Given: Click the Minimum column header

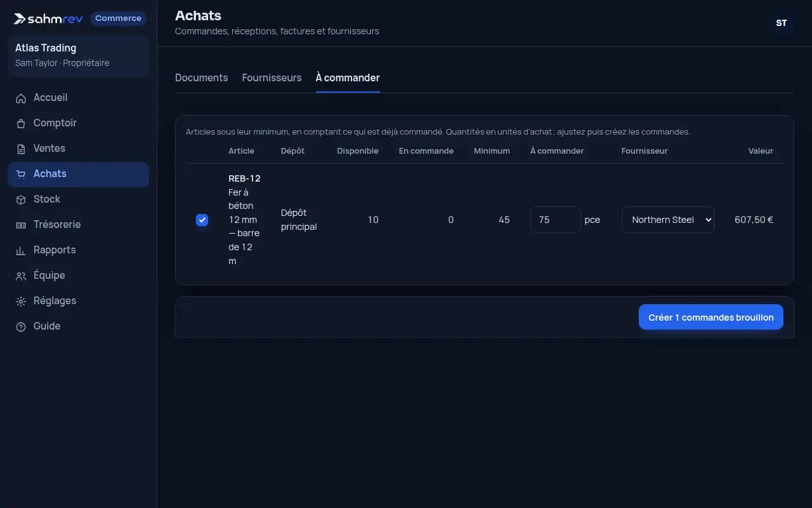Looking at the screenshot, I should [492, 150].
